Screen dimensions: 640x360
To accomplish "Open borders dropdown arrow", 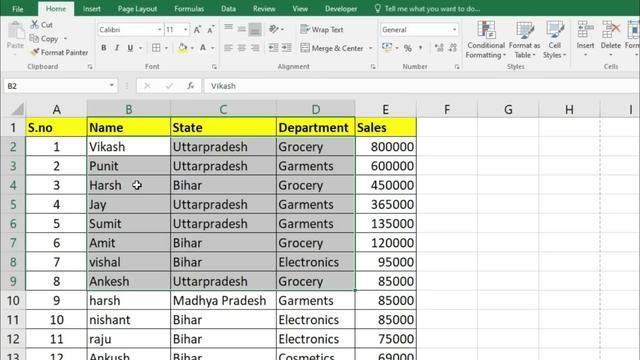I will (x=166, y=48).
